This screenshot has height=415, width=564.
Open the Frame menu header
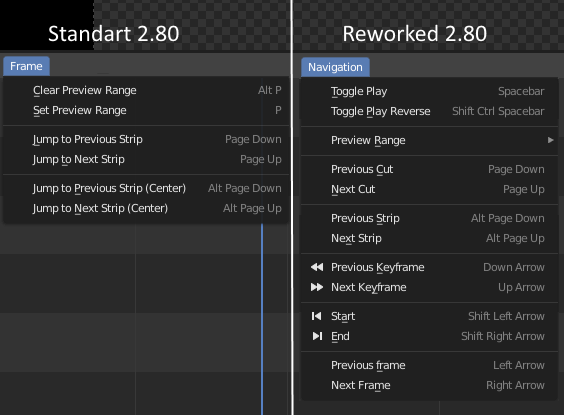click(26, 66)
